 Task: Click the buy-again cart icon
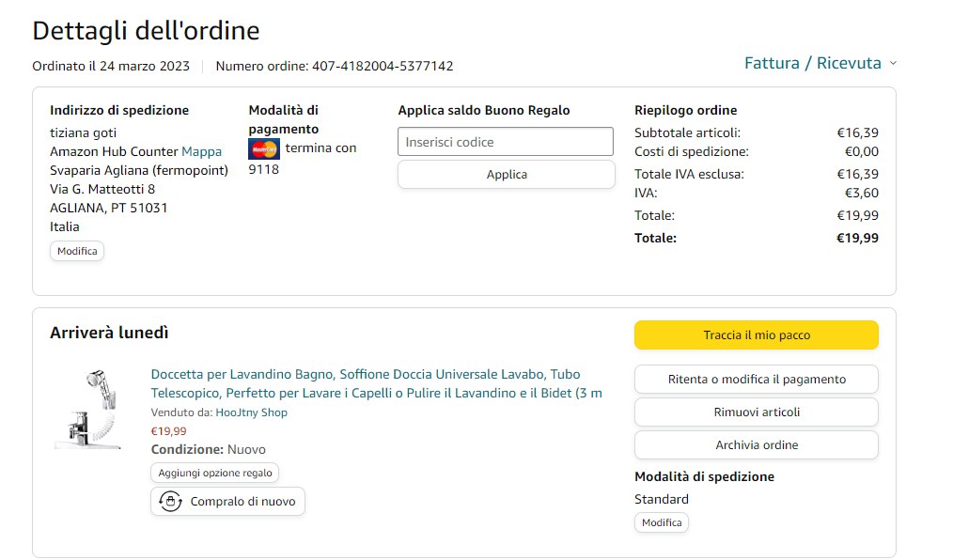point(170,502)
